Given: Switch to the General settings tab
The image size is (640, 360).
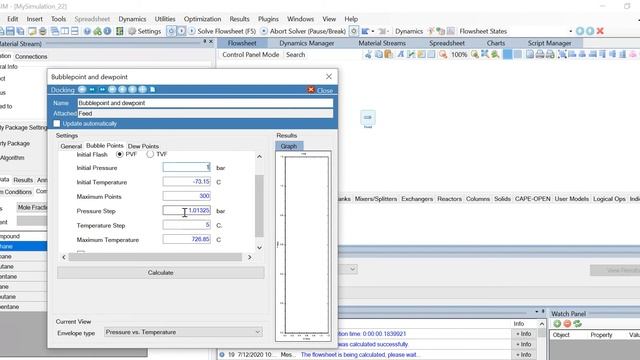Looking at the screenshot, I should 71,146.
